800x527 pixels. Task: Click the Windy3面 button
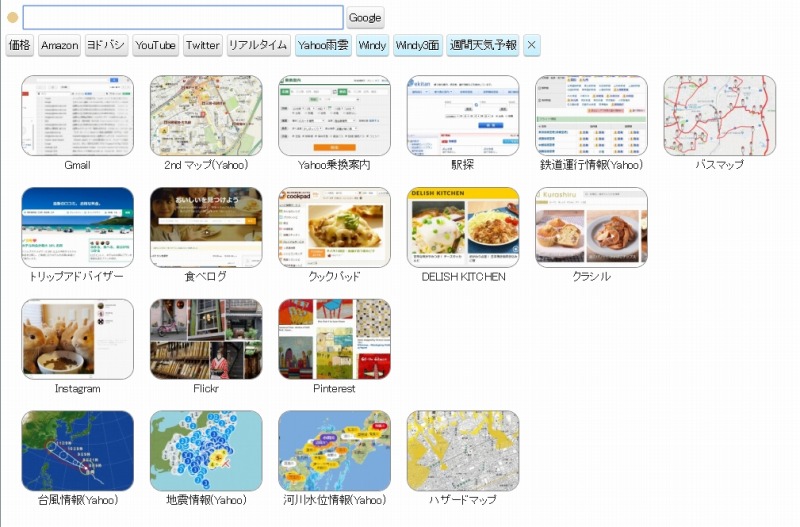pyautogui.click(x=418, y=45)
